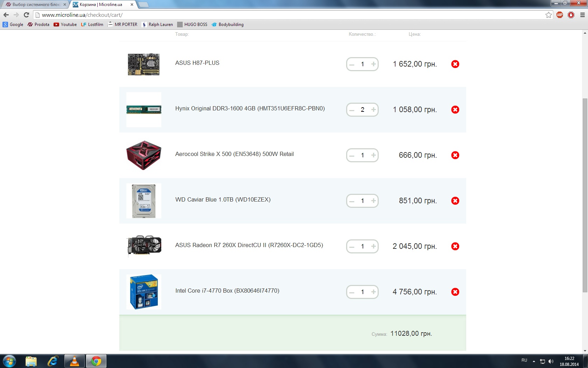The height and width of the screenshot is (368, 588).
Task: Open VLC media player from the taskbar
Action: [75, 361]
